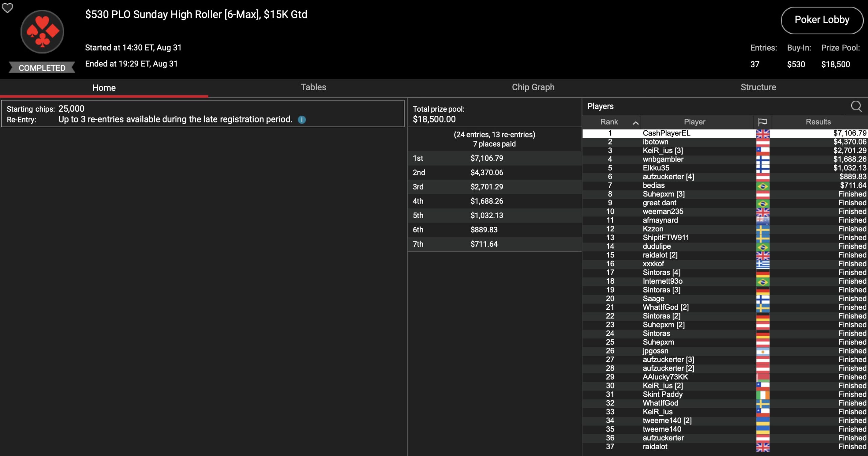Screen dimensions: 868x456
Task: Select player ibotown in the list
Action: coord(655,142)
